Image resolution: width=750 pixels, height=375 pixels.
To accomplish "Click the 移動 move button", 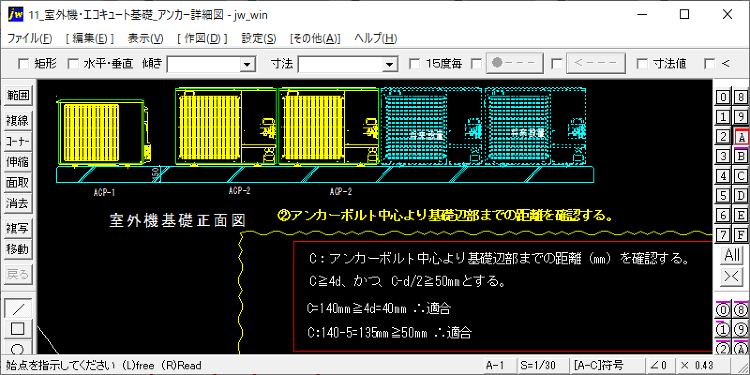I will [x=18, y=249].
